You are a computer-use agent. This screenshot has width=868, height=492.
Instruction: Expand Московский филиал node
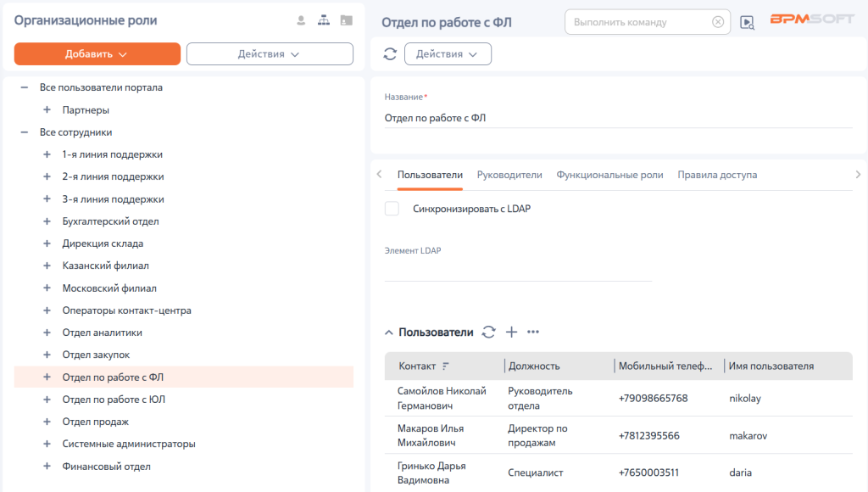[47, 288]
